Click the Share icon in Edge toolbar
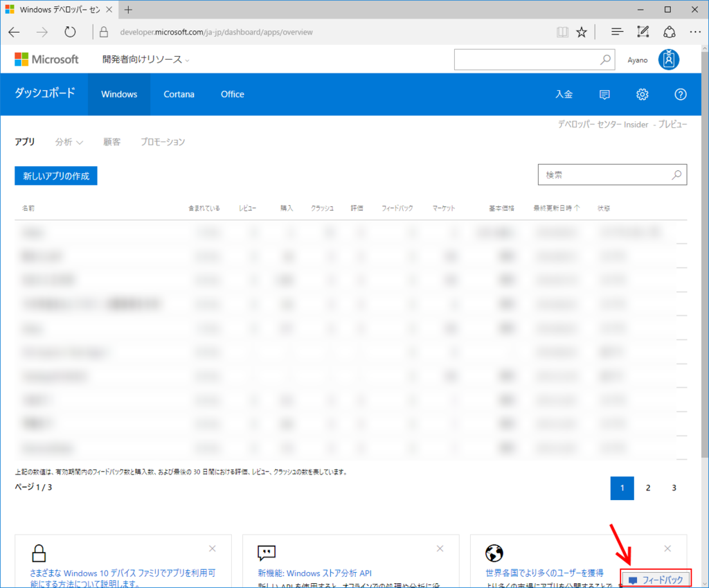This screenshot has height=588, width=709. tap(670, 32)
